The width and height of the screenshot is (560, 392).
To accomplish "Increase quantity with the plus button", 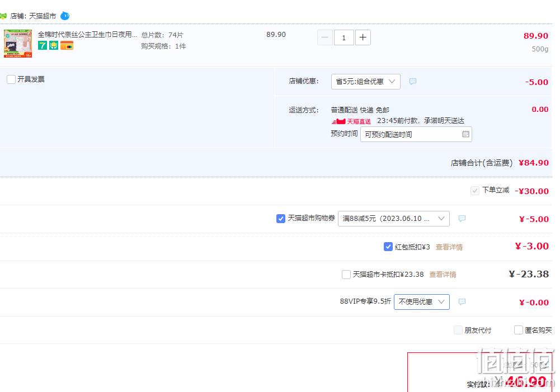I will [x=363, y=37].
